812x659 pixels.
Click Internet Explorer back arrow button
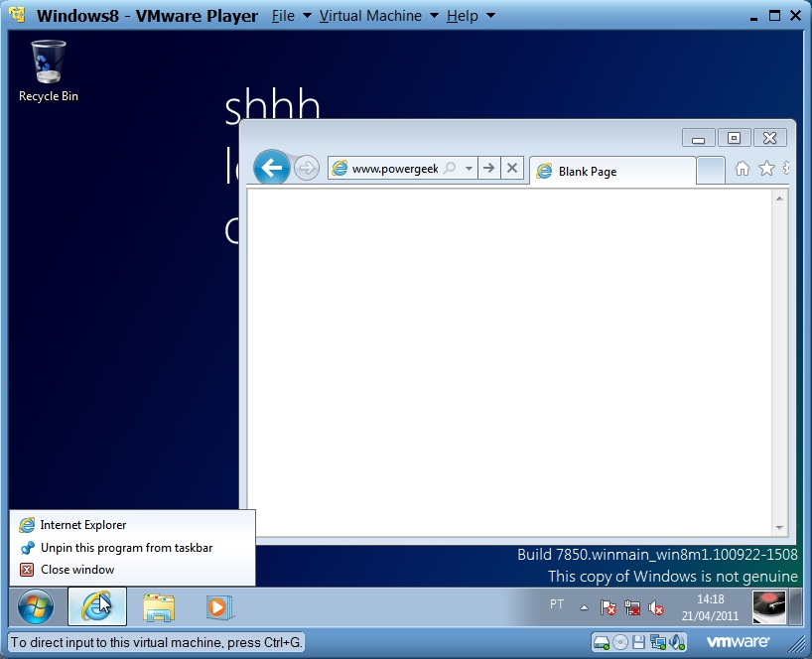(271, 167)
